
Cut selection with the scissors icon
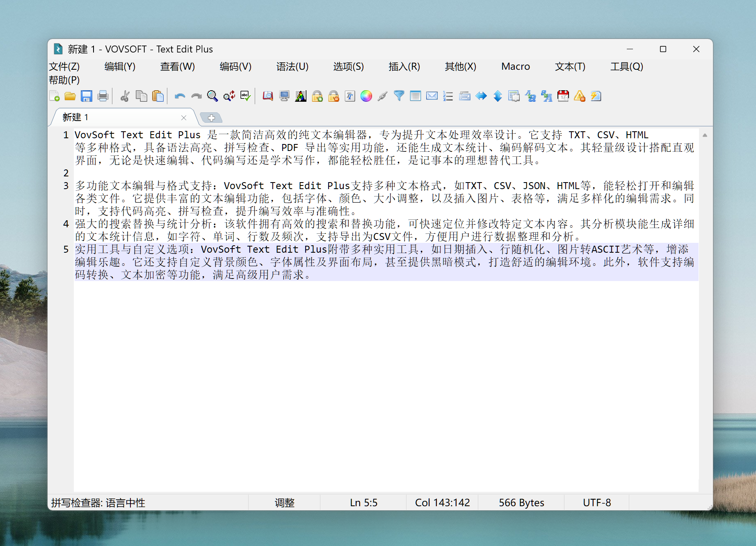pos(125,96)
